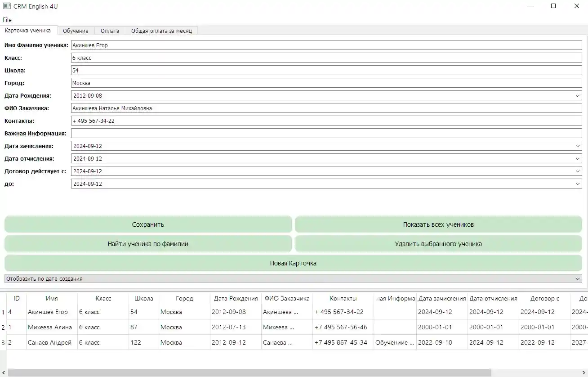Expand the Дата Рождения date dropdown
Image resolution: width=588 pixels, height=377 pixels.
(578, 96)
